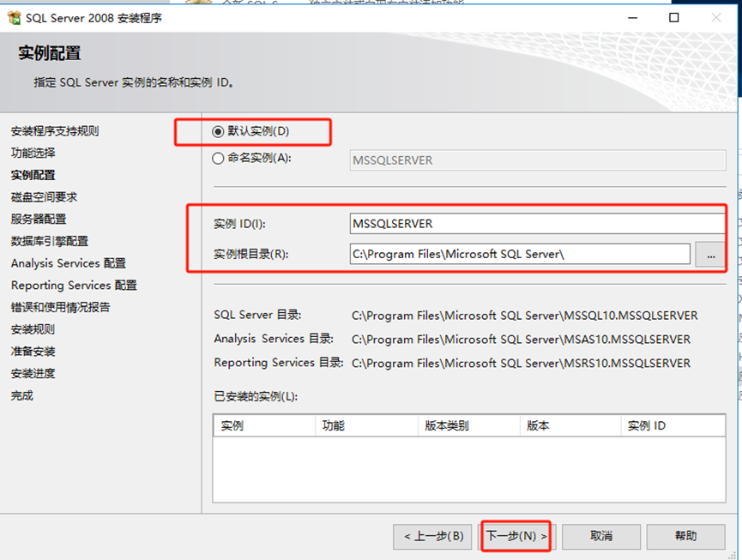Select the 实例配置 step in sidebar
This screenshot has width=742, height=560.
pos(33,175)
